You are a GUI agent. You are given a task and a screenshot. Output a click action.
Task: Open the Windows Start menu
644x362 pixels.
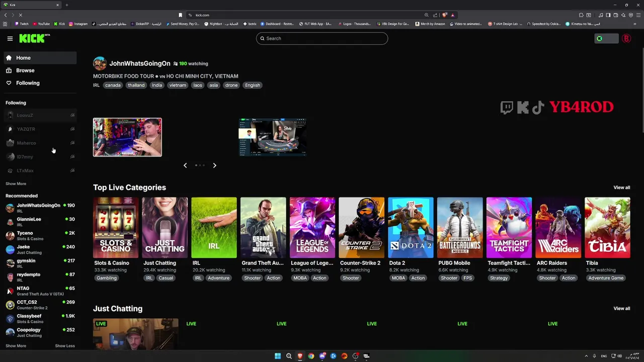tap(278, 356)
